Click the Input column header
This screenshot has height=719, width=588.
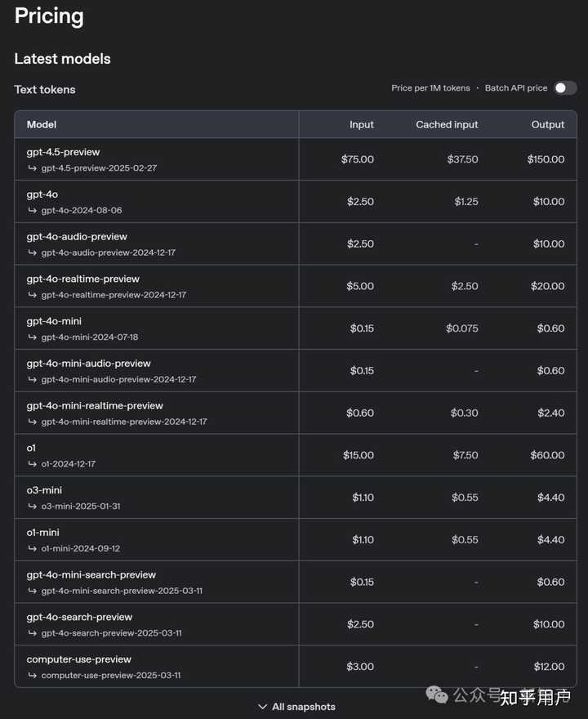(x=362, y=124)
